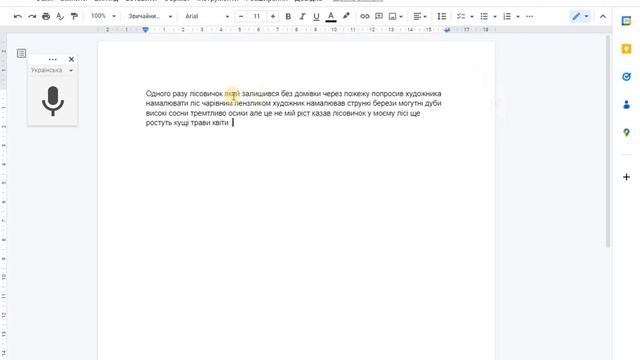Image resolution: width=640 pixels, height=360 pixels.
Task: Undo the last action
Action: (x=18, y=16)
